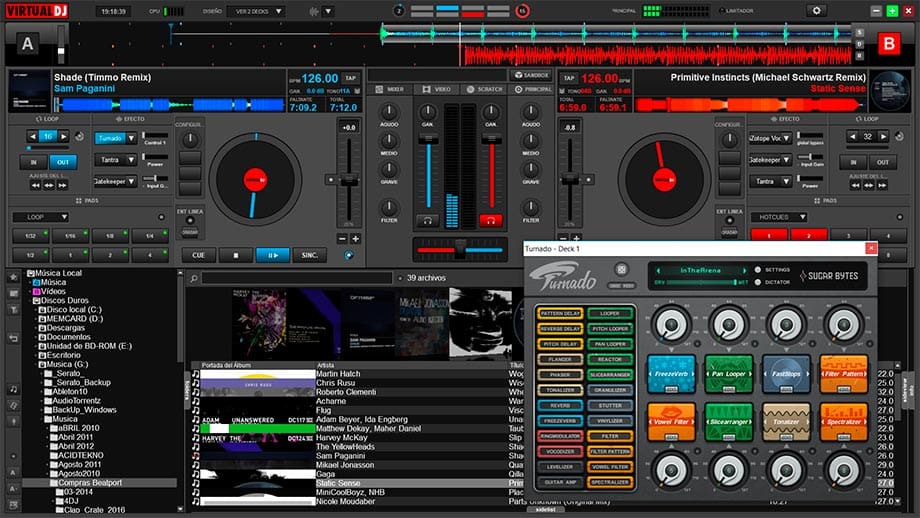This screenshot has height=518, width=920.
Task: Select the Spectralizer effect tile in Turnado
Action: click(x=844, y=422)
